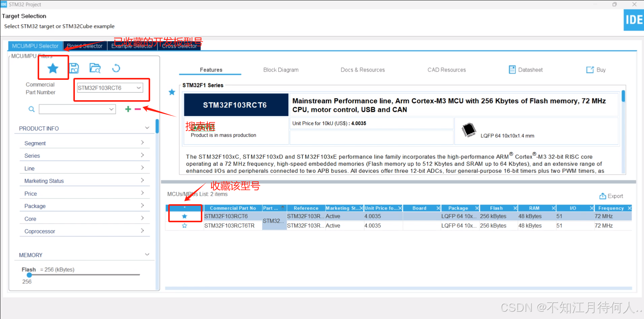Click the STM32F103RCT6 title banner

point(236,105)
